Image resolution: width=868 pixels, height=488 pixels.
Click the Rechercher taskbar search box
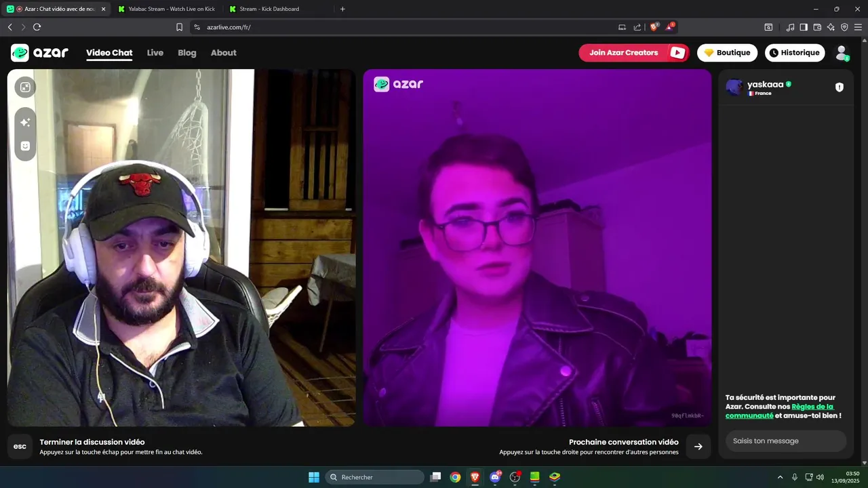pos(375,477)
